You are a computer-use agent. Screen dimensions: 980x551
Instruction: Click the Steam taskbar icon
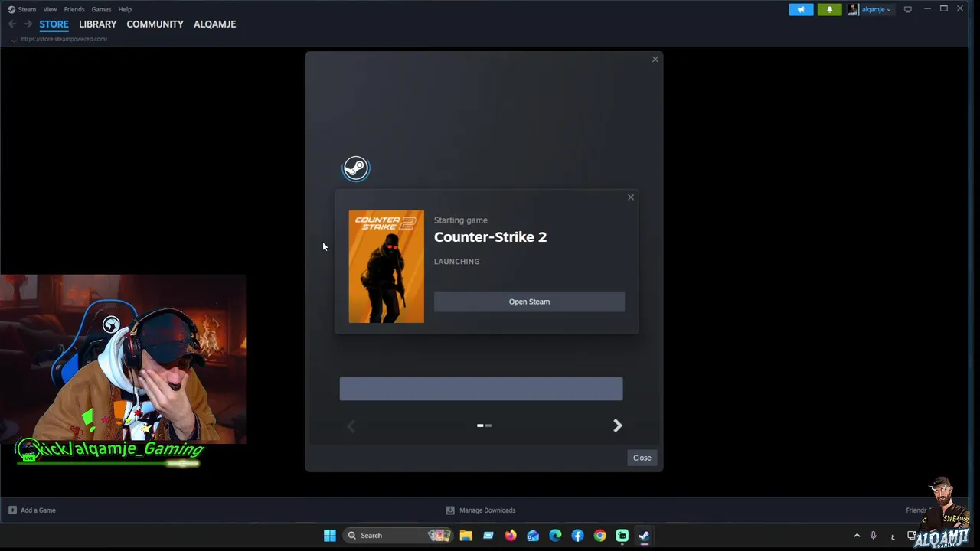(645, 536)
